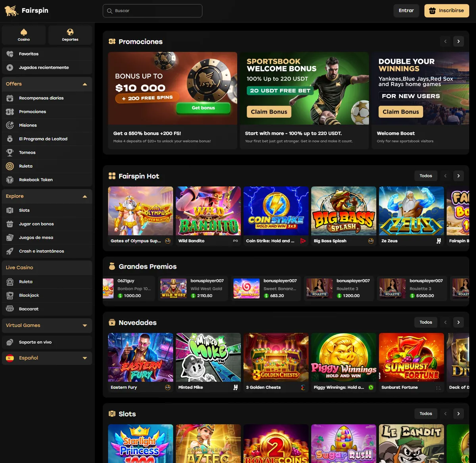Viewport: 476px width, 463px height.
Task: Click the Baccarat live icon
Action: coord(10,309)
